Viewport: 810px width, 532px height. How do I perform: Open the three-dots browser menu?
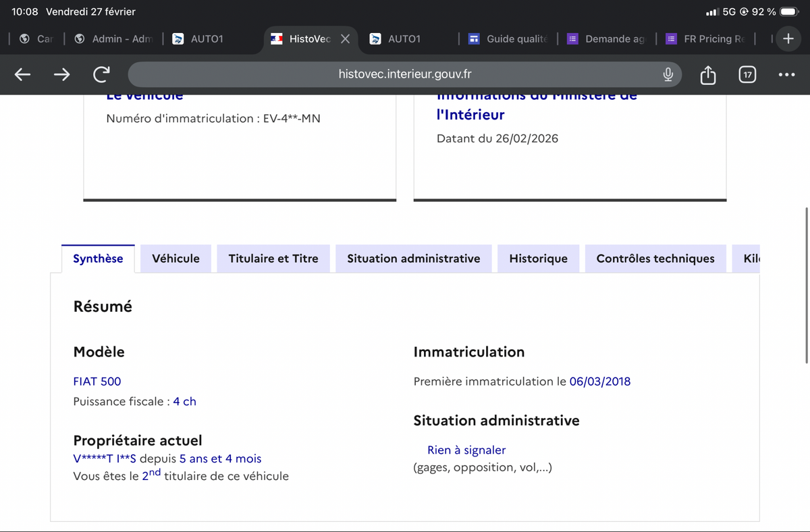point(786,74)
